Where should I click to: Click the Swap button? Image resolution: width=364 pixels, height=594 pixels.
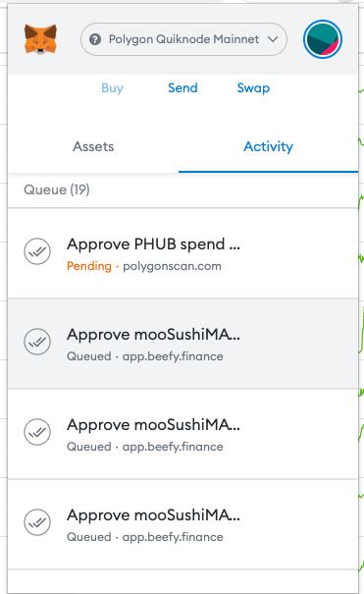coord(253,88)
